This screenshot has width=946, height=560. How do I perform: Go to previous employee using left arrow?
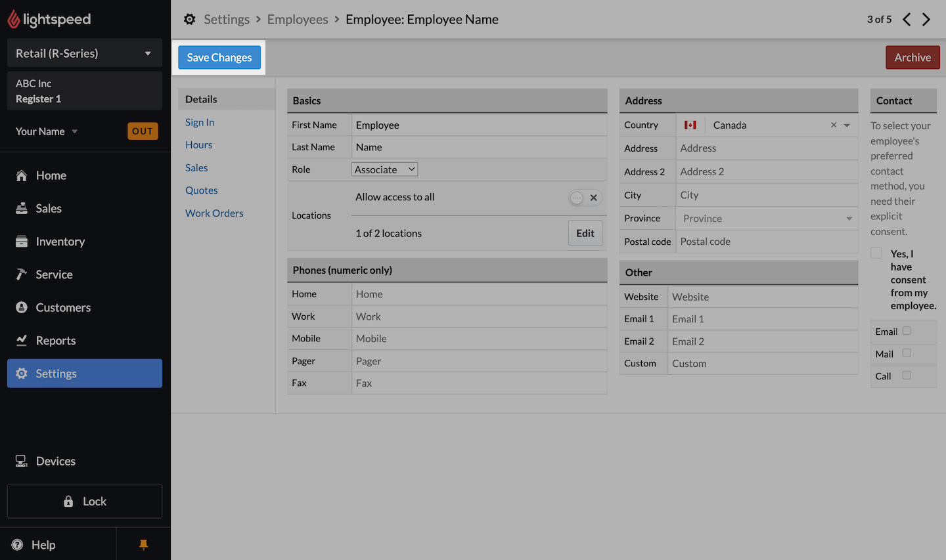tap(907, 20)
